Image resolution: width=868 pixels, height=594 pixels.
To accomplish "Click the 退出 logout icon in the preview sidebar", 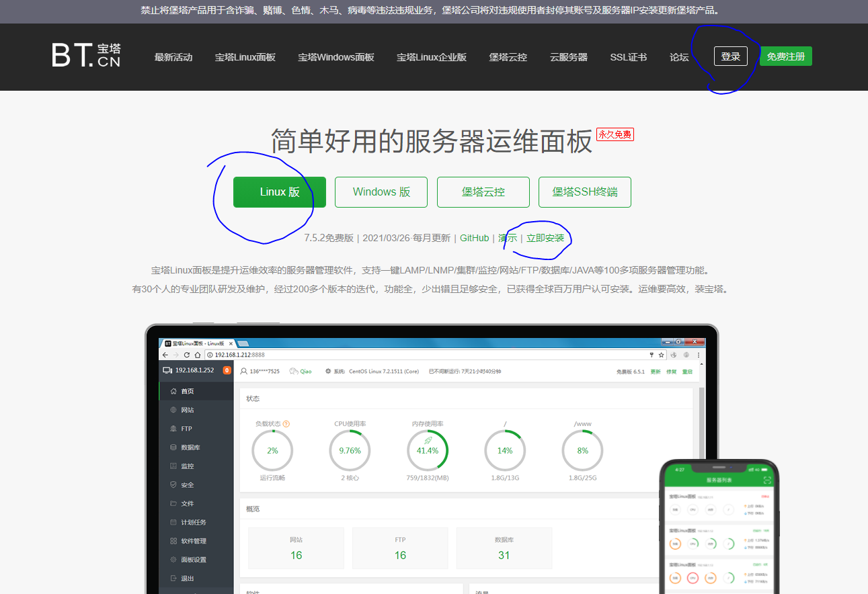I will pyautogui.click(x=173, y=579).
